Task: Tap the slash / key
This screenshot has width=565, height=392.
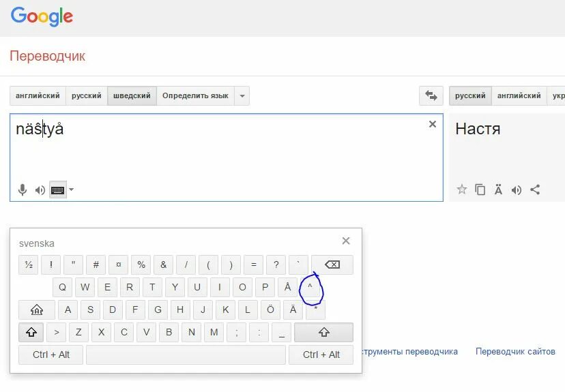Action: (x=186, y=265)
